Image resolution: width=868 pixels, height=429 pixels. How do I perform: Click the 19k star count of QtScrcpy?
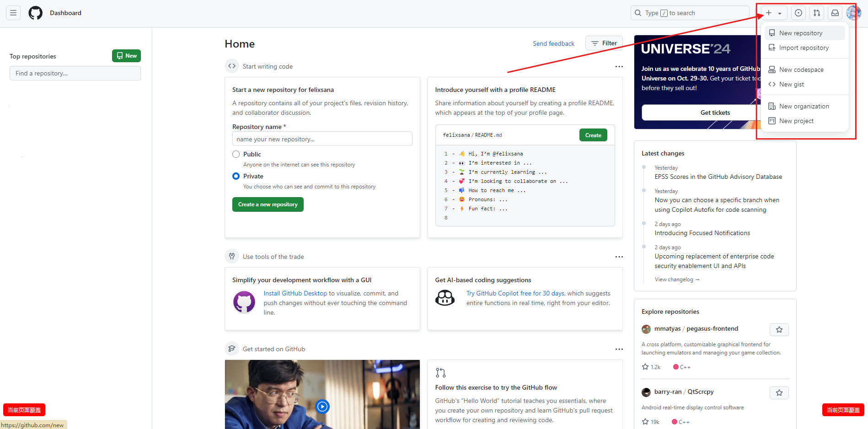click(651, 422)
